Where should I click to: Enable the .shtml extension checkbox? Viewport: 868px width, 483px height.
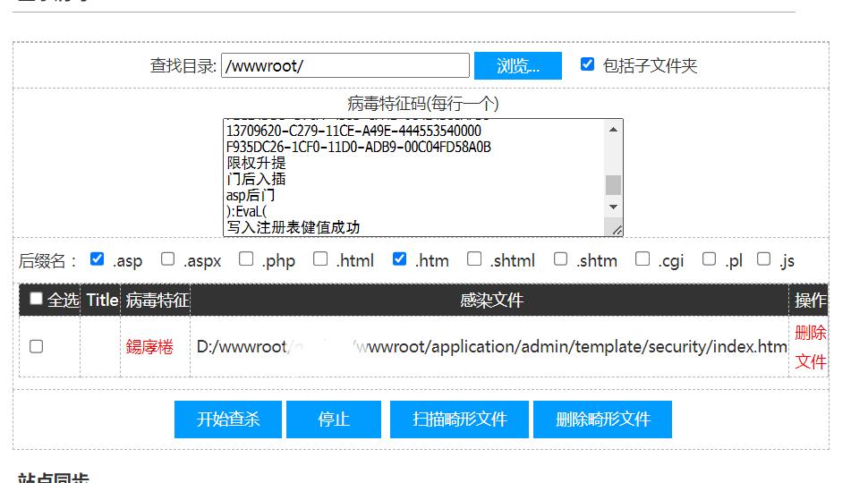pos(474,258)
